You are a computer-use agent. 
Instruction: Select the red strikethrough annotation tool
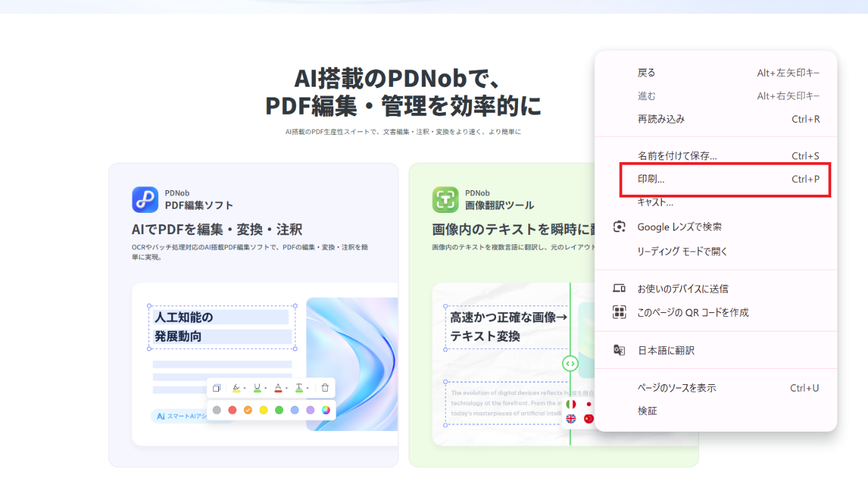278,388
